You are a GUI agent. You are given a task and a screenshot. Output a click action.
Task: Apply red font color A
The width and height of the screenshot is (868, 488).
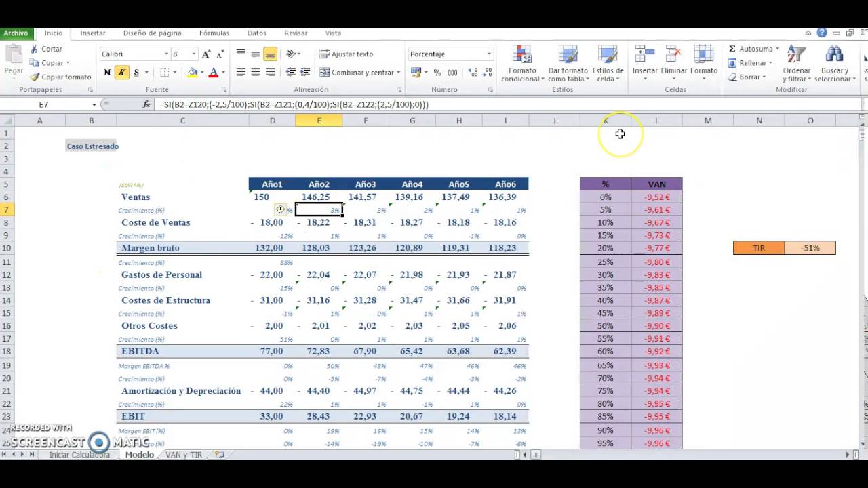click(x=214, y=73)
